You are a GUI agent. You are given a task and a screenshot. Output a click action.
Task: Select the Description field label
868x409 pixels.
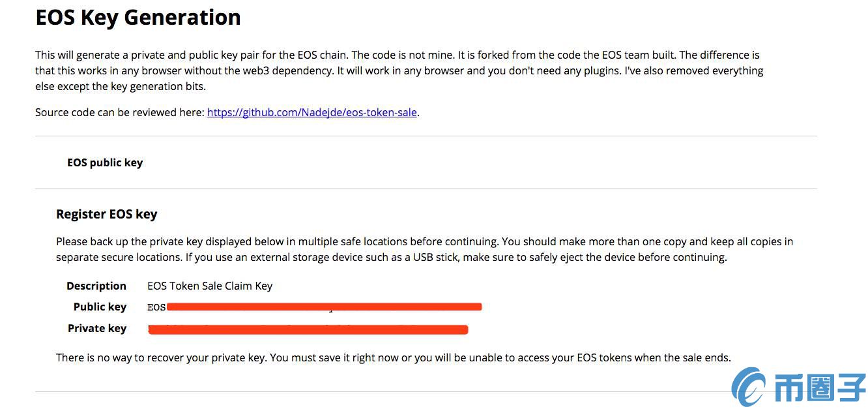(x=96, y=286)
